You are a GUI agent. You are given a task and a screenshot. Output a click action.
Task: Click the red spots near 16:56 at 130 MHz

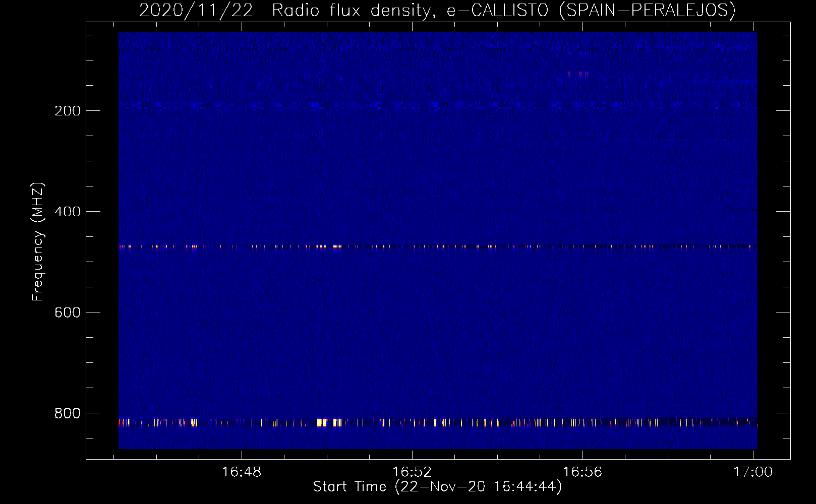pos(578,74)
